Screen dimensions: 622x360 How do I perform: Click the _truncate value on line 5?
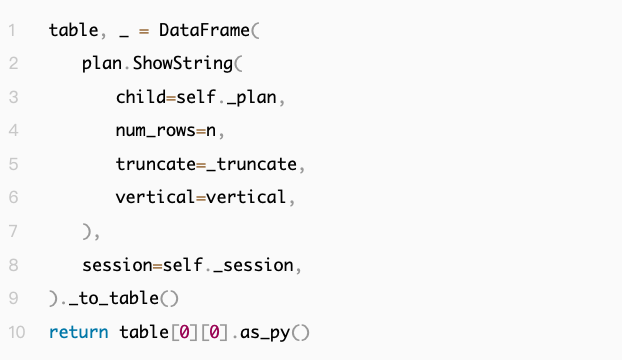coord(251,165)
